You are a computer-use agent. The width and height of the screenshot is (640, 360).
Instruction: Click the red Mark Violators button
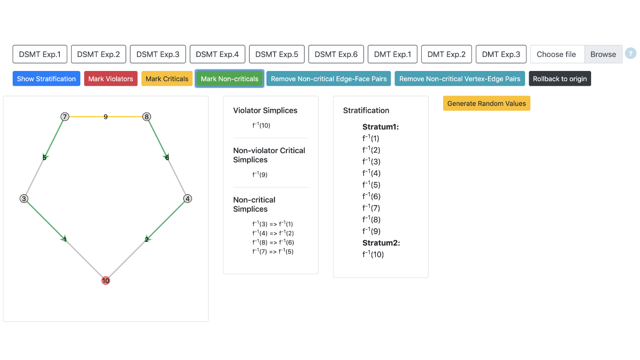(x=111, y=79)
